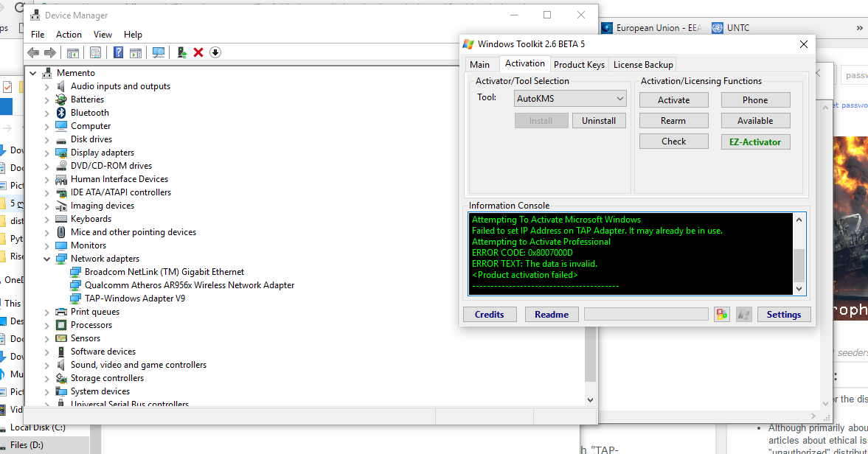Collapse the Memento root node
868x454 pixels.
click(32, 73)
